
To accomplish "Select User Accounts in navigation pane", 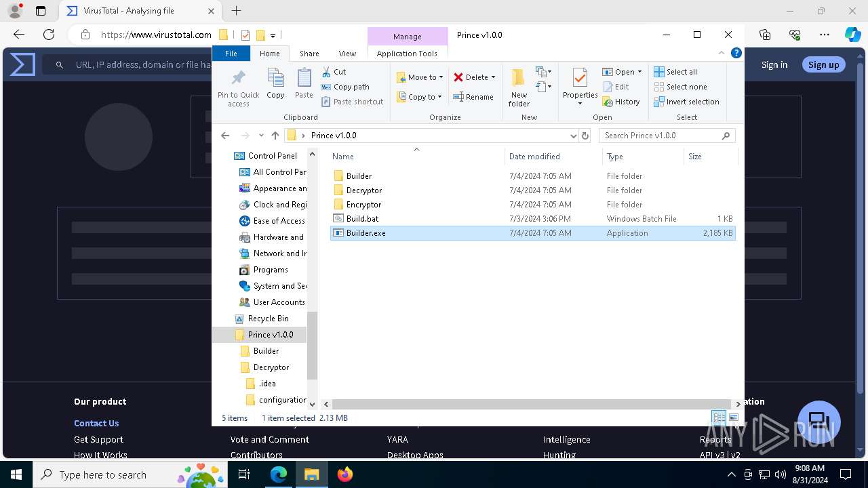I will 279,302.
